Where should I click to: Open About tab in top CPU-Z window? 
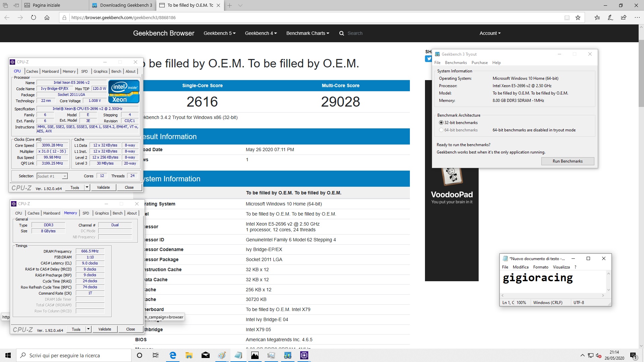coord(130,71)
